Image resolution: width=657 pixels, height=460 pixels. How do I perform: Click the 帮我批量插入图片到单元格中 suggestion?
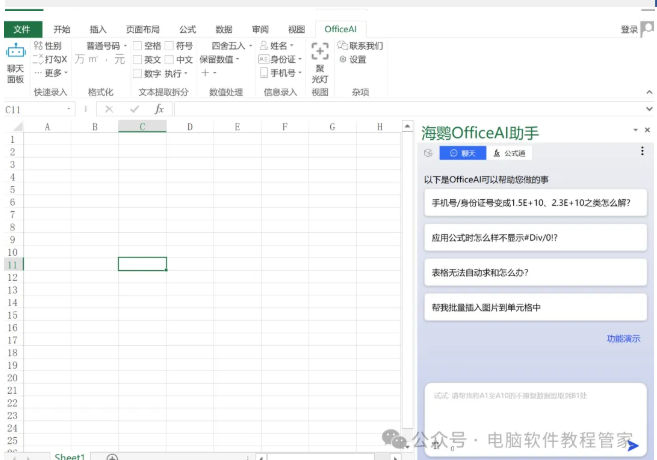[535, 308]
